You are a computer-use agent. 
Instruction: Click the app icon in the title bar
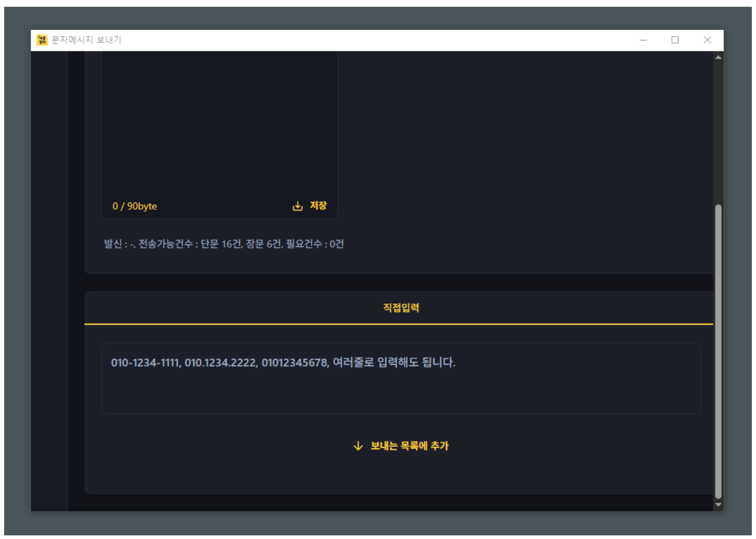point(42,40)
